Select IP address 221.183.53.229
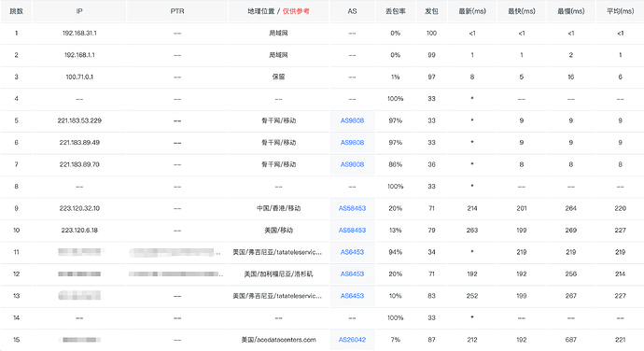 pyautogui.click(x=79, y=120)
